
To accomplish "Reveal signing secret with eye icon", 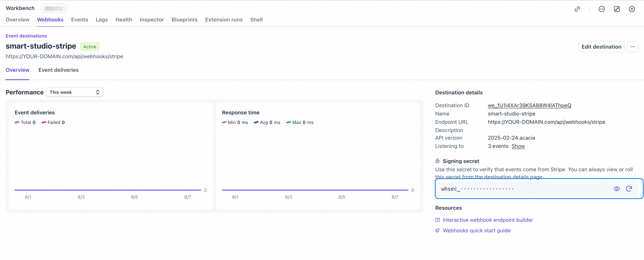I will pyautogui.click(x=616, y=189).
